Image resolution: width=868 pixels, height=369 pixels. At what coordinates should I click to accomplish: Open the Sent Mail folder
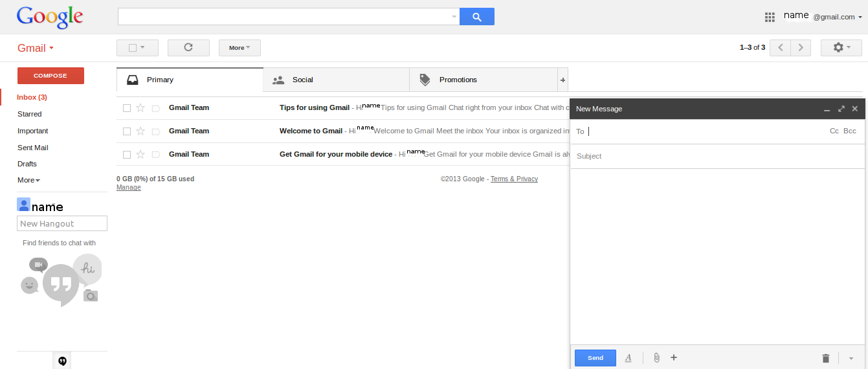tap(33, 148)
